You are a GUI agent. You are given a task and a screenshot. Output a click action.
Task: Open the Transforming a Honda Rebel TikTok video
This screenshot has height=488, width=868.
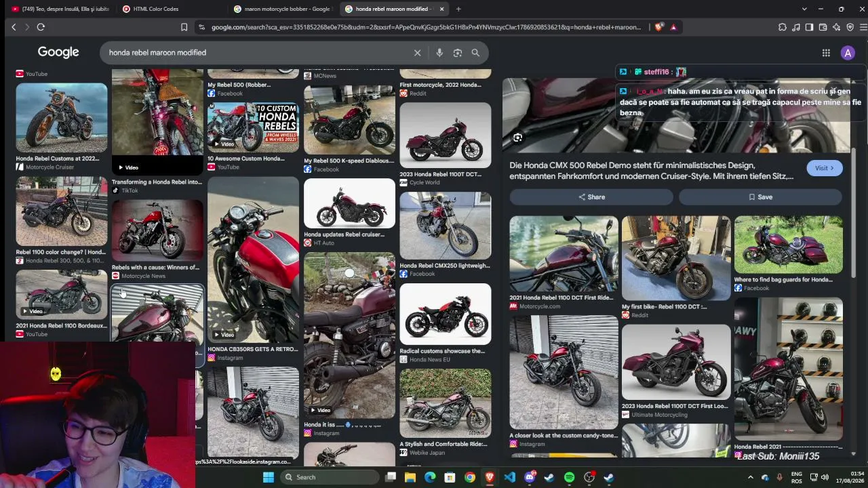pos(157,121)
